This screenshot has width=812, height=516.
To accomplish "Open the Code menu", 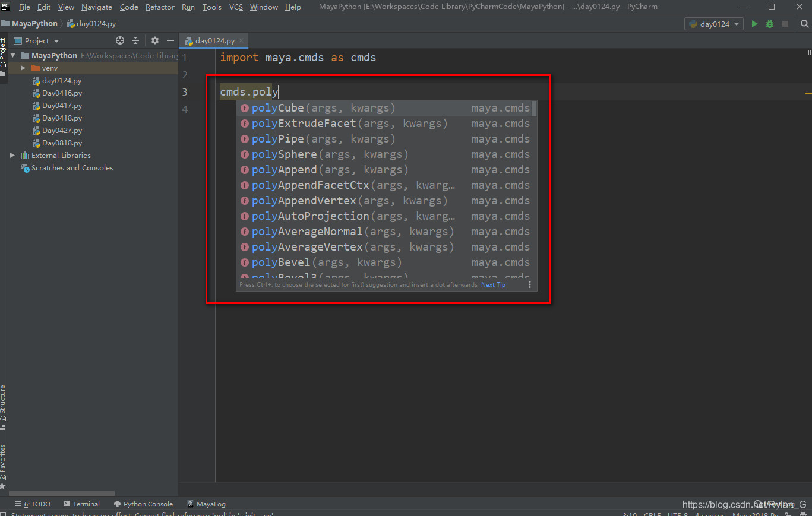I will point(129,7).
